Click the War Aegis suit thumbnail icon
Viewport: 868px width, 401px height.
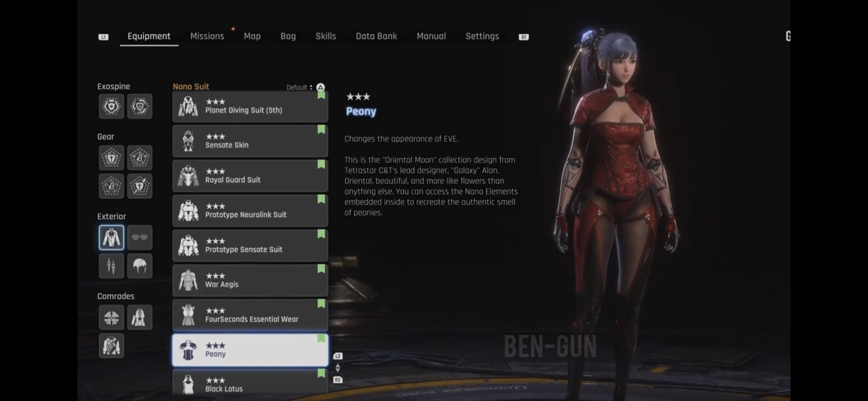(188, 280)
